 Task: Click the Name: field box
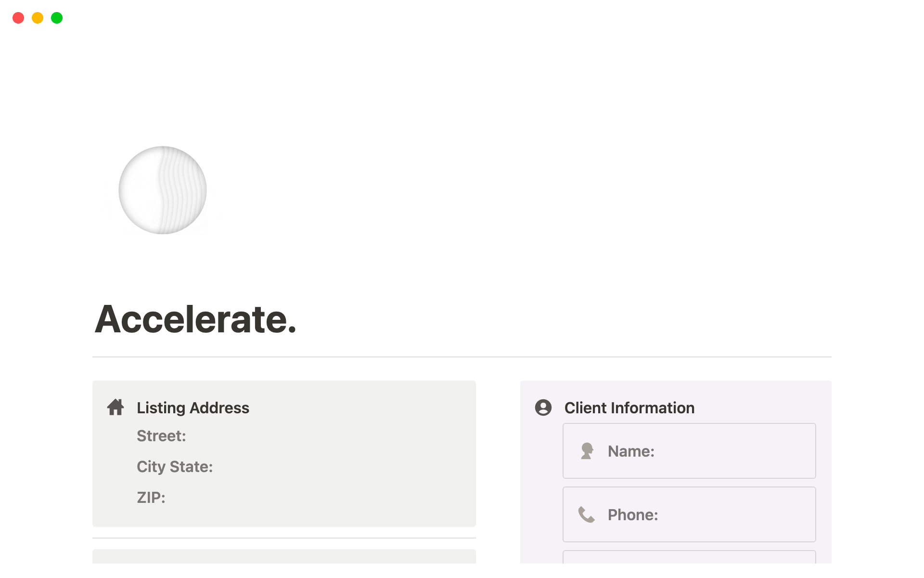coord(689,451)
